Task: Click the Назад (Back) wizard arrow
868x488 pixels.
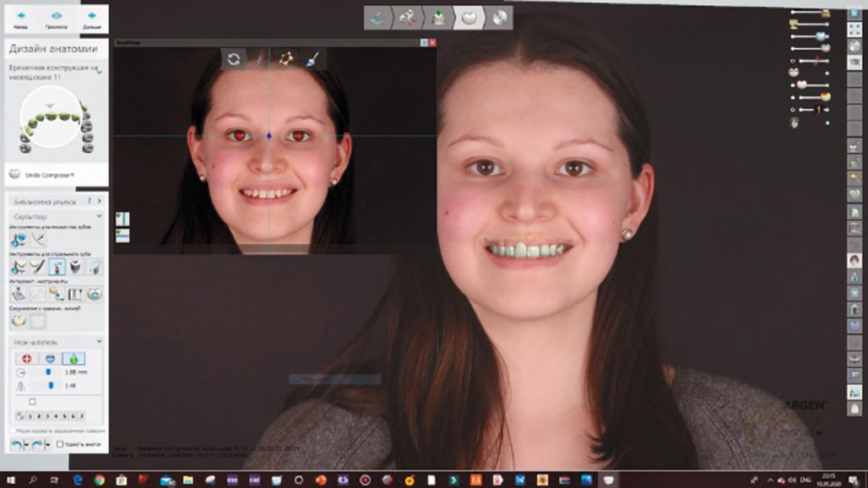Action: coord(21,18)
